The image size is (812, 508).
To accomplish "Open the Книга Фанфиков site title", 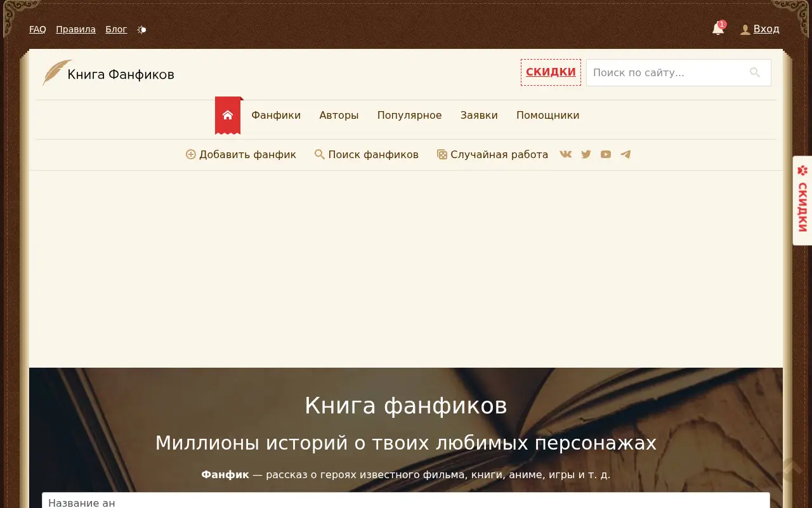I will coord(121,75).
